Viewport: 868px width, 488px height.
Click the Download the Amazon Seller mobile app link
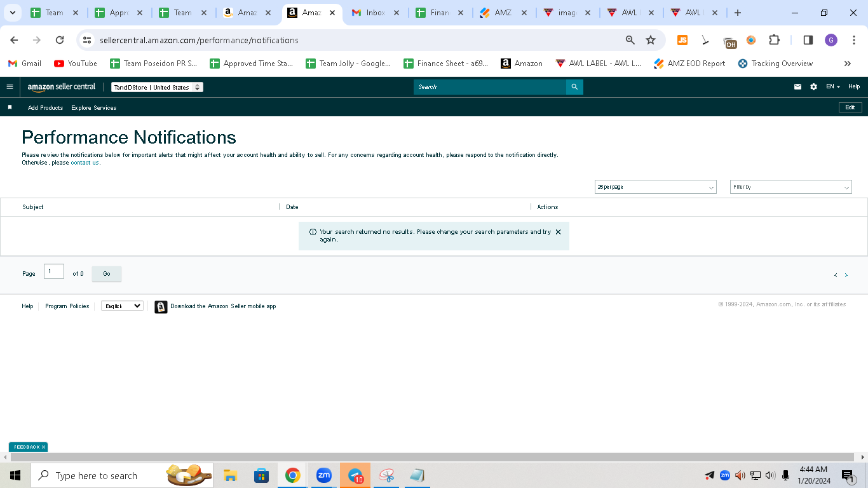223,306
